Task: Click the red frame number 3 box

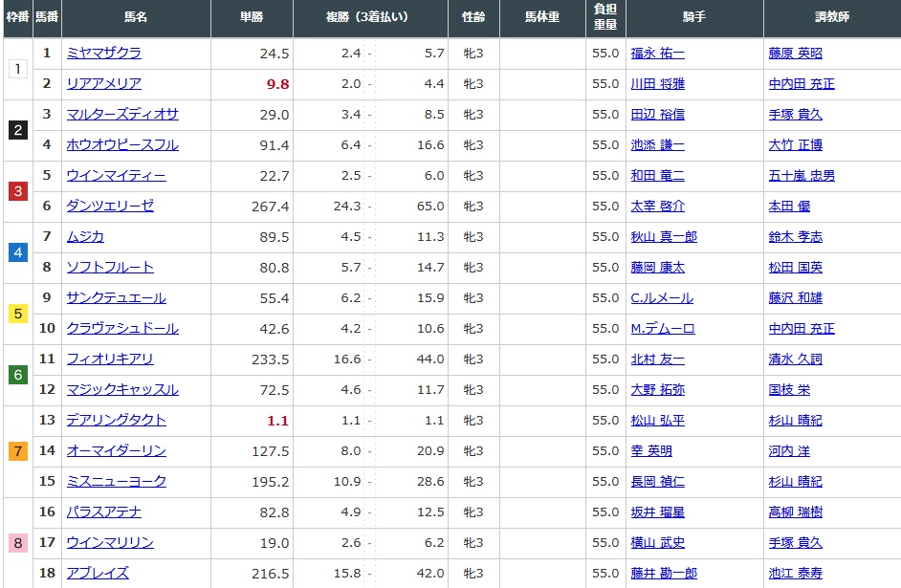Action: tap(17, 191)
